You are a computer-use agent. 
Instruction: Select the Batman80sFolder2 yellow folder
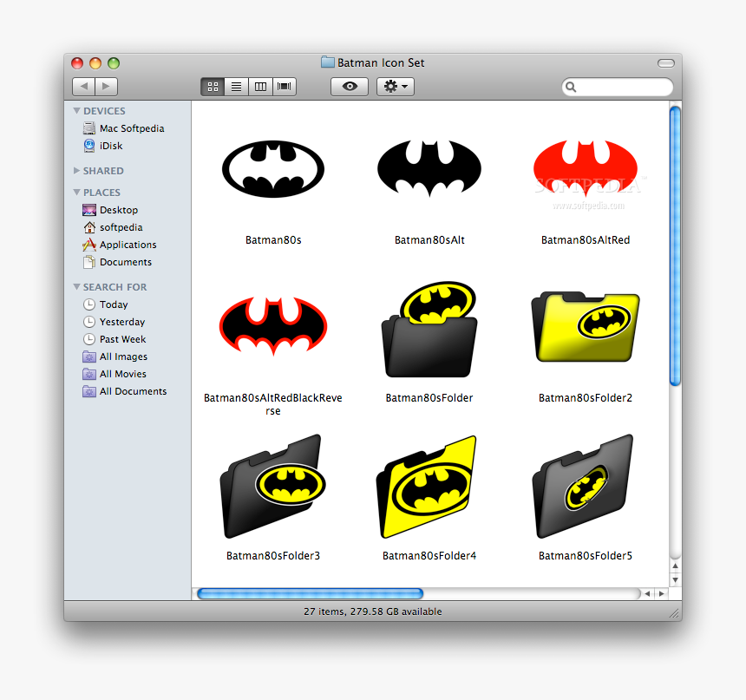[586, 327]
